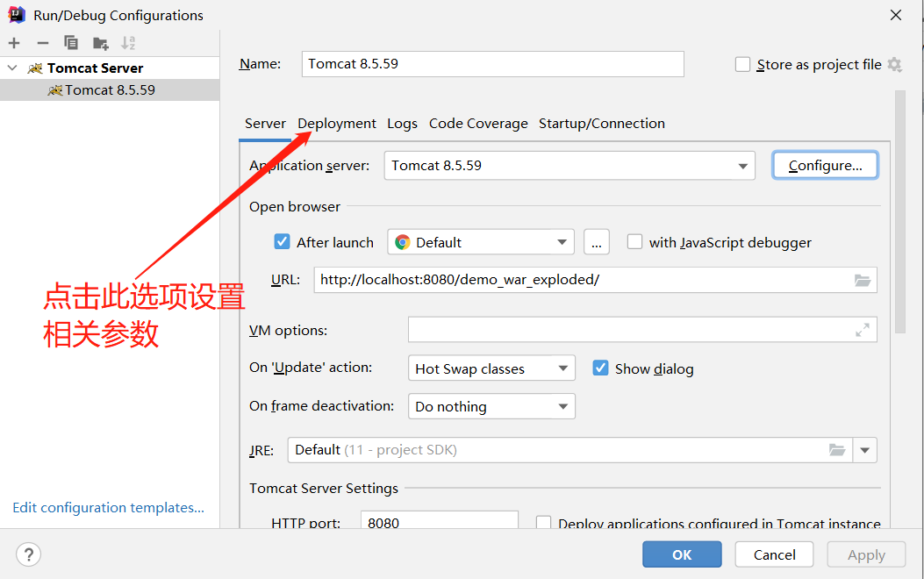Screen dimensions: 924x579
Task: Browse for JRE folder icon
Action: [x=837, y=450]
